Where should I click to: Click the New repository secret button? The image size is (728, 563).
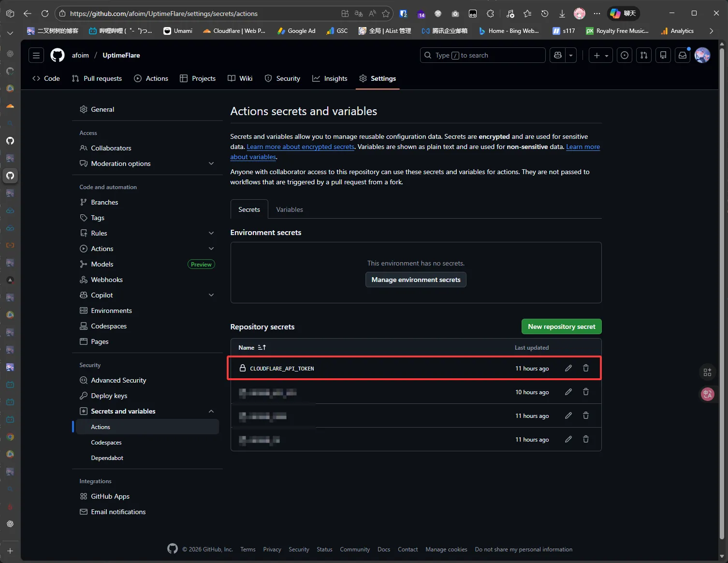561,326
